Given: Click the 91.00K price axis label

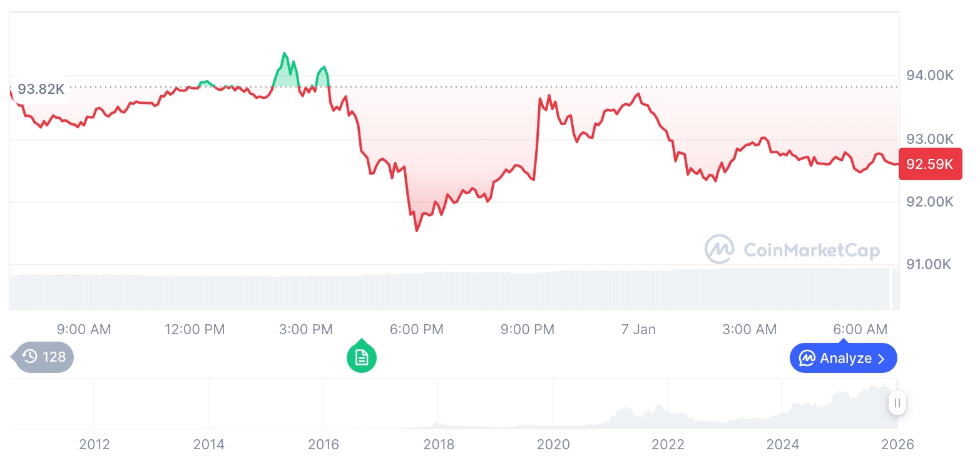Looking at the screenshot, I should 929,265.
